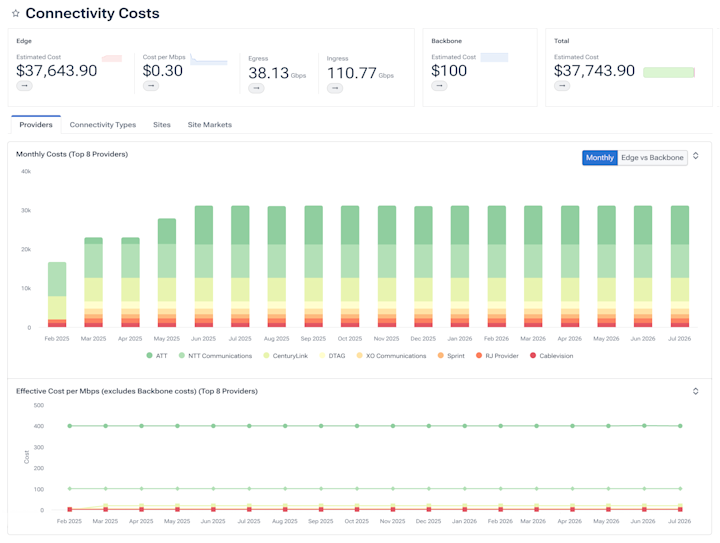Toggle NTT Communications series in legend
Screen dimensions: 720x543
(215, 356)
